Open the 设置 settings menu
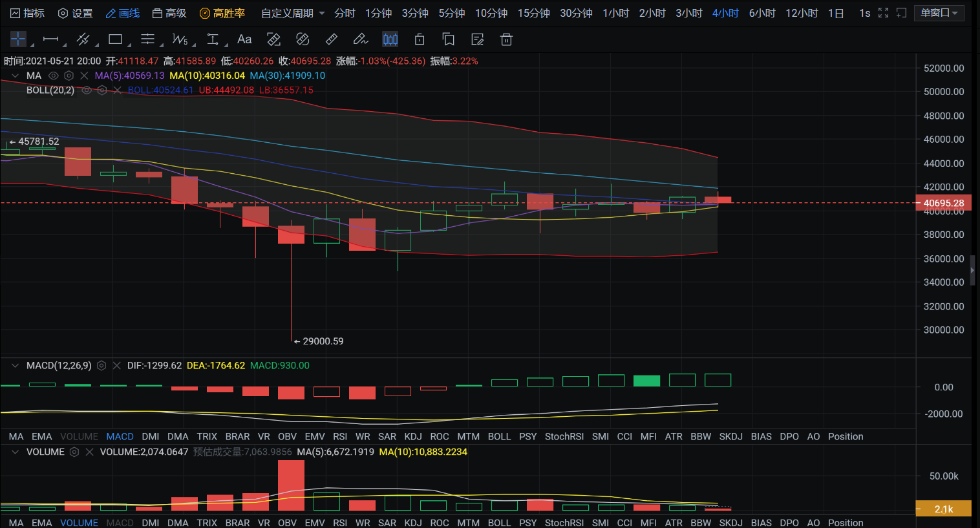 click(x=76, y=13)
